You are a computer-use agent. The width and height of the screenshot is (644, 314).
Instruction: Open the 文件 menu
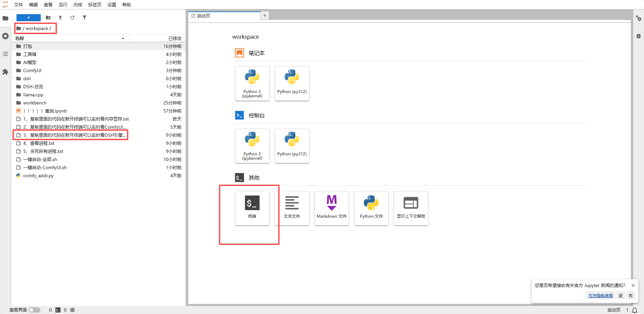pos(19,5)
